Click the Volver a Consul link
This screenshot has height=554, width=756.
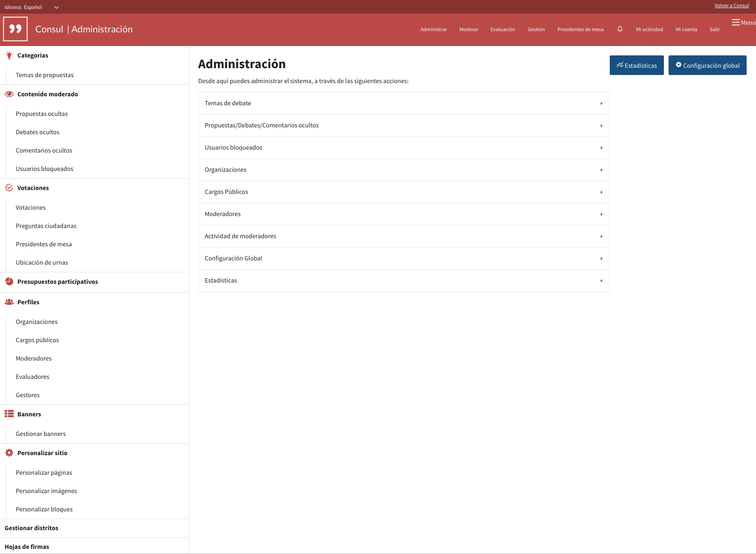[732, 5]
